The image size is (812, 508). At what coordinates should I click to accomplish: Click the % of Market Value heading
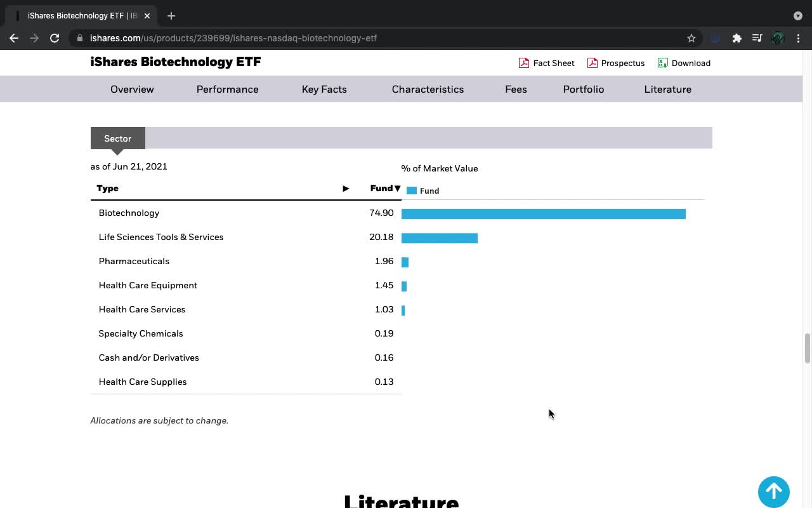(440, 168)
